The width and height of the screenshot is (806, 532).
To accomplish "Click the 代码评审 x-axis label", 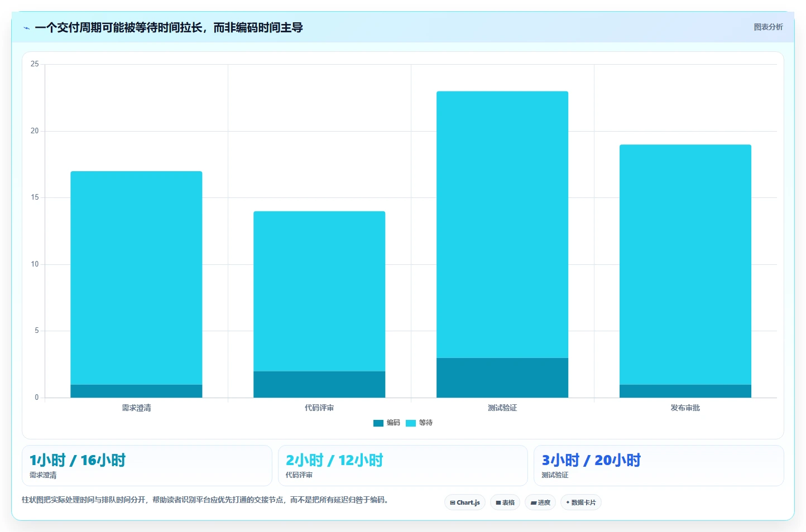I will [319, 408].
